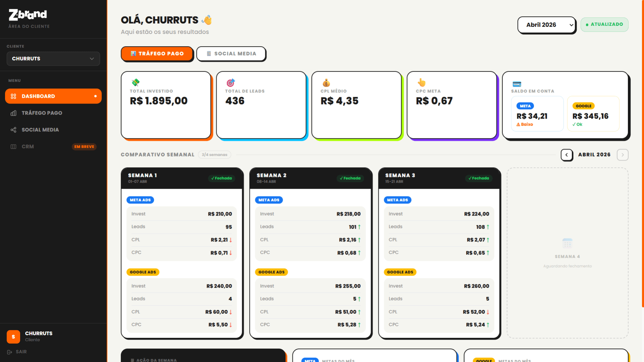Click the target emoji on Total de Leads card
The image size is (644, 362).
tap(231, 83)
